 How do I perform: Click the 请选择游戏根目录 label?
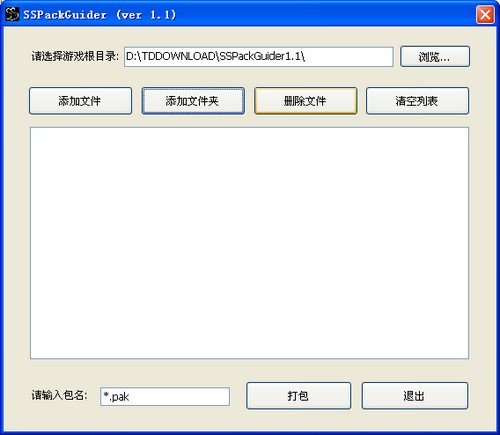click(75, 56)
